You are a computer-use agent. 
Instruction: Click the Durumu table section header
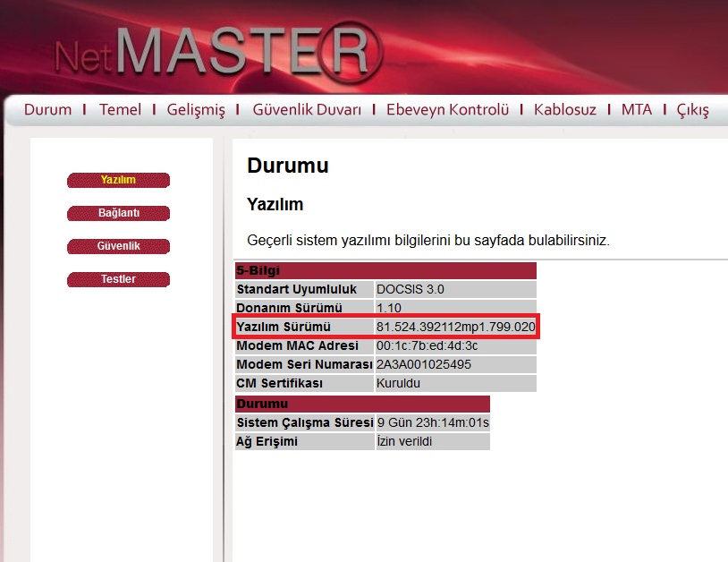(362, 404)
